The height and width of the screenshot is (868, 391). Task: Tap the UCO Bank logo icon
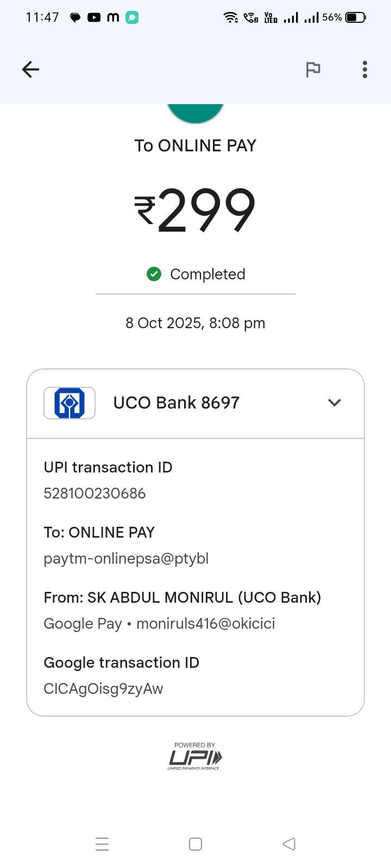70,403
